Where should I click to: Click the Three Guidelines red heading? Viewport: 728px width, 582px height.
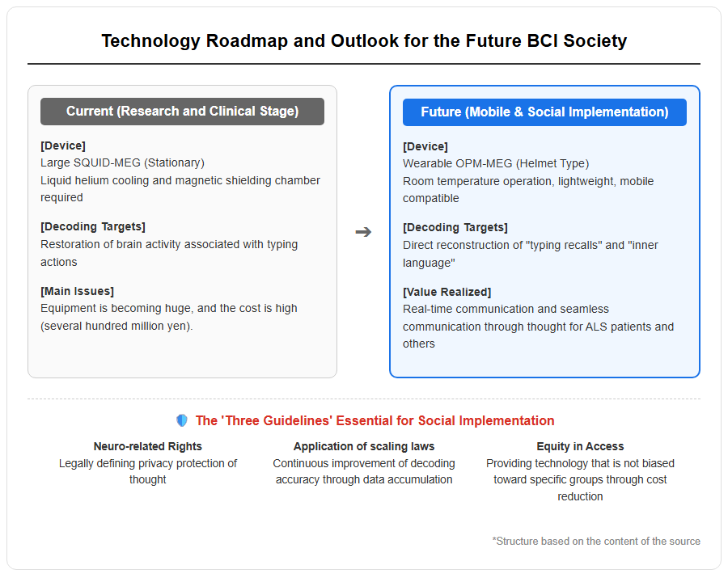[x=375, y=420]
